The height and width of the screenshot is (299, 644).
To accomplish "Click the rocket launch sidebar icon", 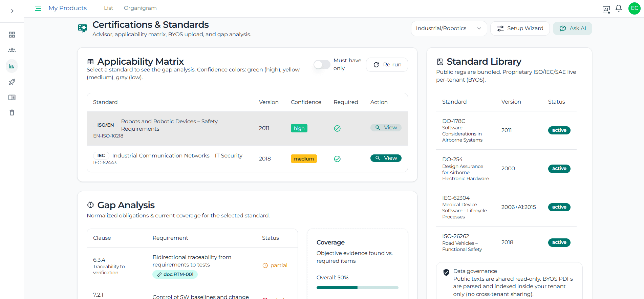I will click(x=12, y=82).
